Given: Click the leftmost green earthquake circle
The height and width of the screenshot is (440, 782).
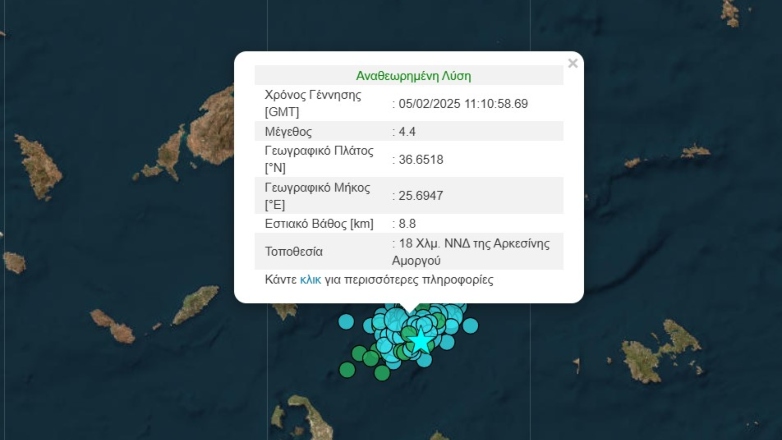Looking at the screenshot, I should tap(347, 370).
